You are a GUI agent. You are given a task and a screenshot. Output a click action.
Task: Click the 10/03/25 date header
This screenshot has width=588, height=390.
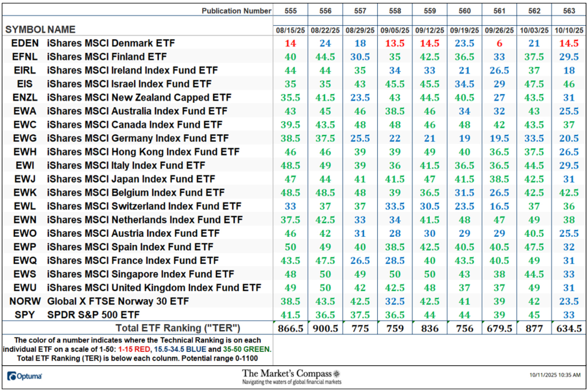coord(534,30)
